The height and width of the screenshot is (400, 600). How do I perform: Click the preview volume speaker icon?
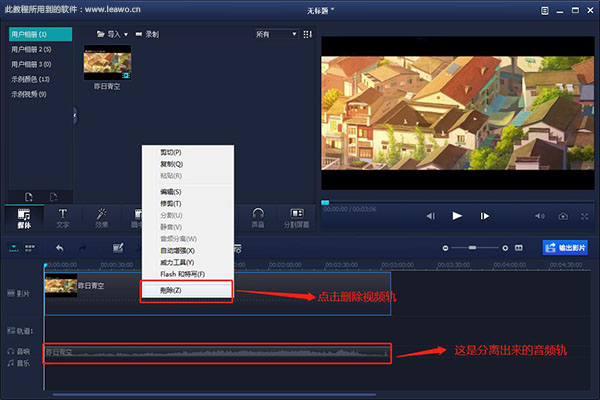click(x=540, y=216)
